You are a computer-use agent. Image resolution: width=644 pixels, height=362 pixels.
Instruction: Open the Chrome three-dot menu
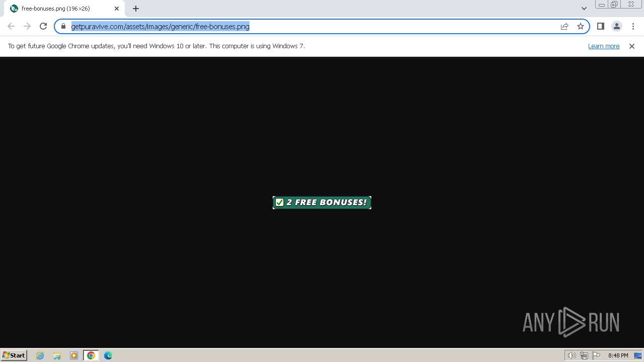pos(633,26)
